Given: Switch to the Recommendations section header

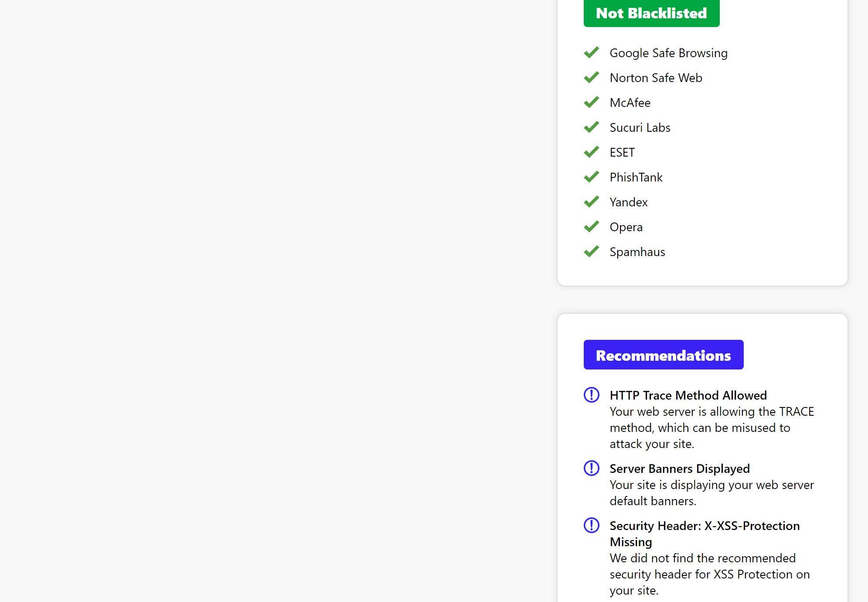Looking at the screenshot, I should [x=663, y=355].
